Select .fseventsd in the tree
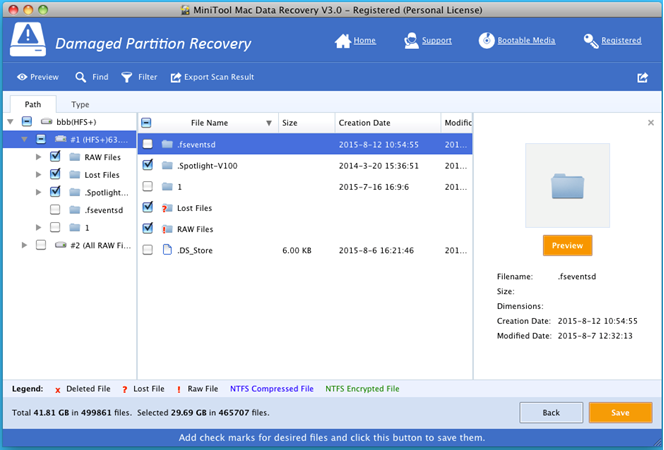 104,210
